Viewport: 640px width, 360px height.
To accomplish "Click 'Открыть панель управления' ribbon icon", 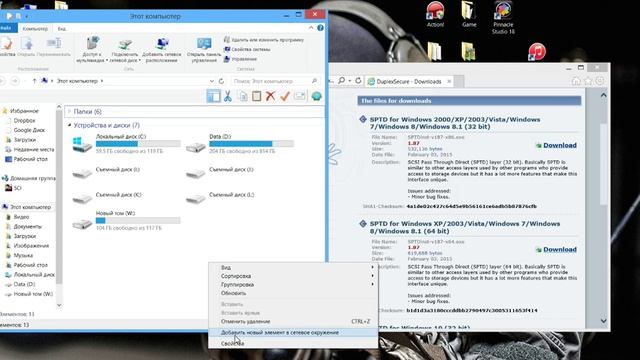I will 204,49.
